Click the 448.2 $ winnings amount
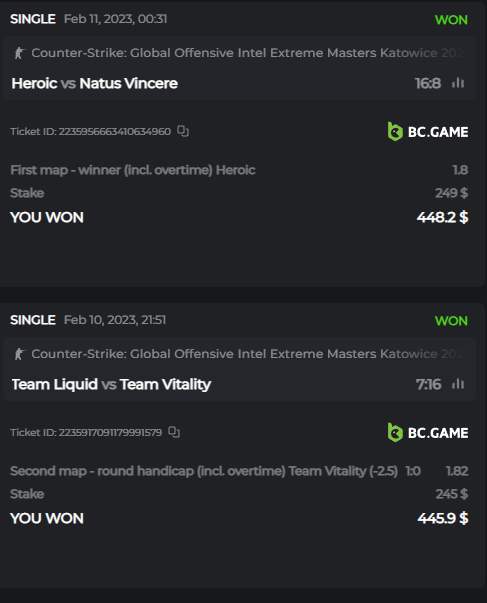The image size is (487, 603). coord(443,218)
